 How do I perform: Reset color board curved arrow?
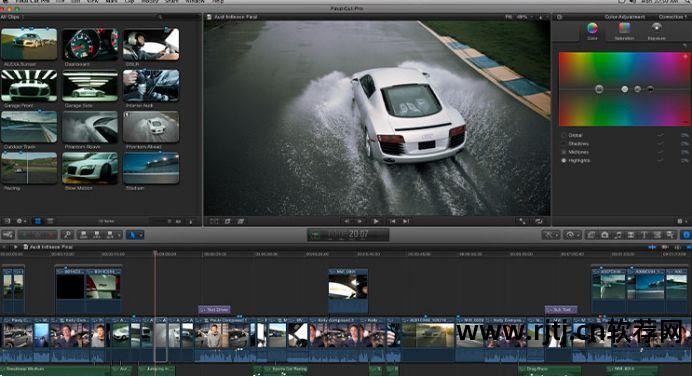(684, 45)
